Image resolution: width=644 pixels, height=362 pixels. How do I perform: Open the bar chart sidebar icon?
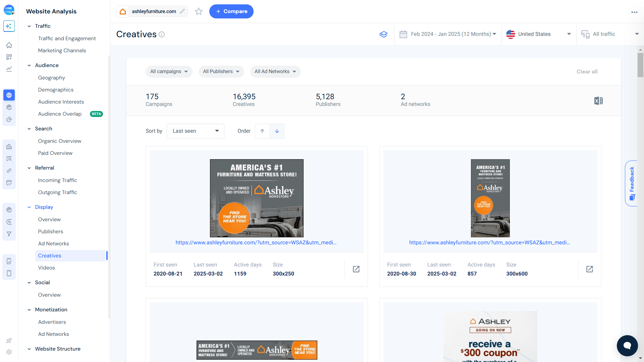(9, 146)
